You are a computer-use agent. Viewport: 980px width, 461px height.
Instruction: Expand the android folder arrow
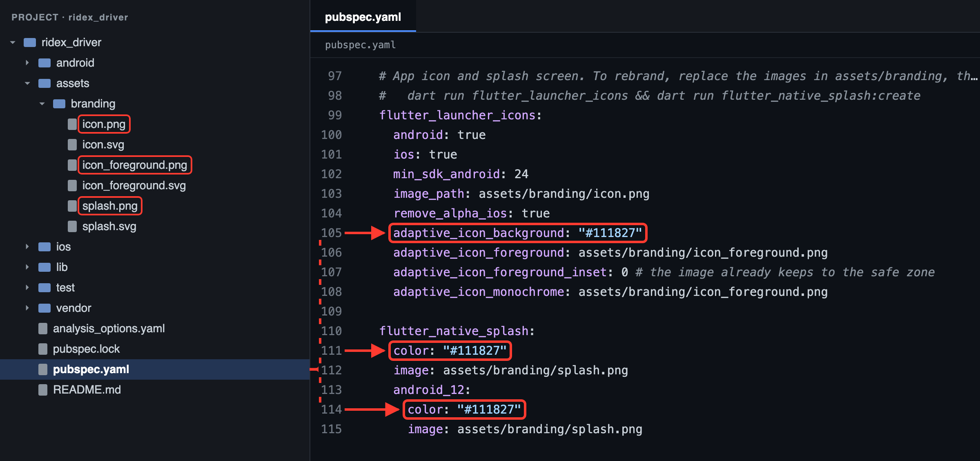tap(27, 63)
